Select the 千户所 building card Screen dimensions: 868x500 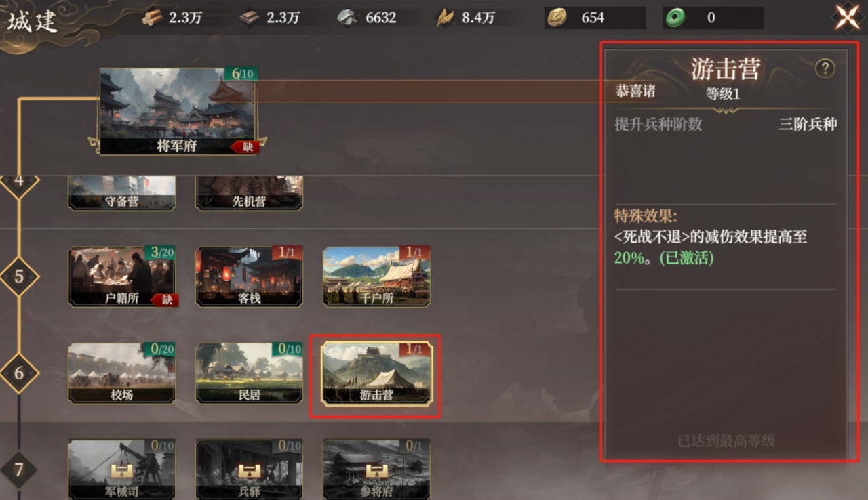point(376,276)
